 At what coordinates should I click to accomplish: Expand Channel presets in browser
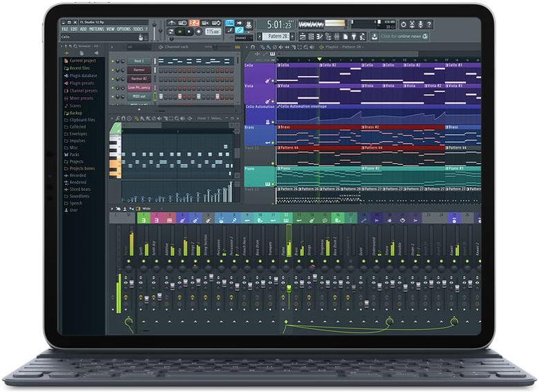[80, 91]
